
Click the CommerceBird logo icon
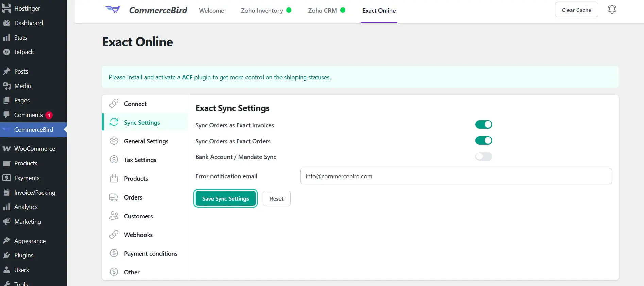coord(113,10)
